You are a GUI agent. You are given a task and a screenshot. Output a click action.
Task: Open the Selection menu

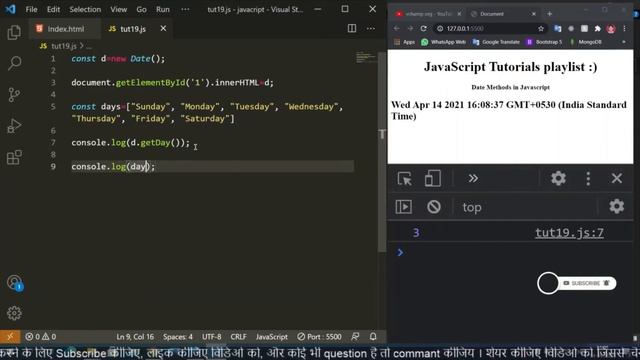coord(85,9)
